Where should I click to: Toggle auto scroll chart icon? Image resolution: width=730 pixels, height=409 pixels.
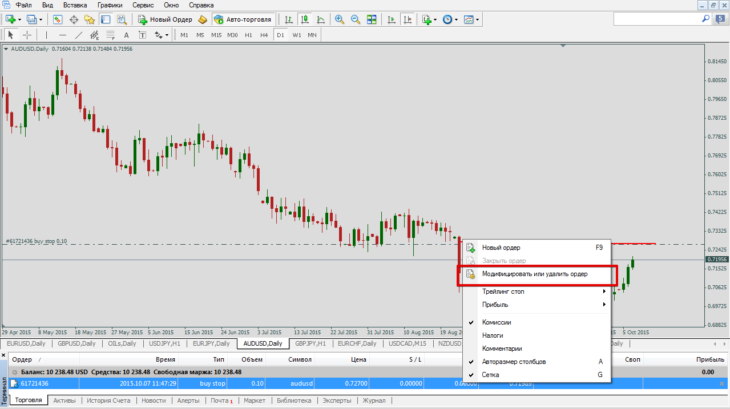[391, 20]
